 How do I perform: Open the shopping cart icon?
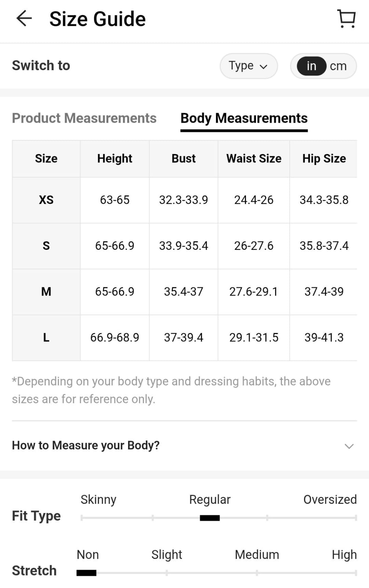click(346, 18)
